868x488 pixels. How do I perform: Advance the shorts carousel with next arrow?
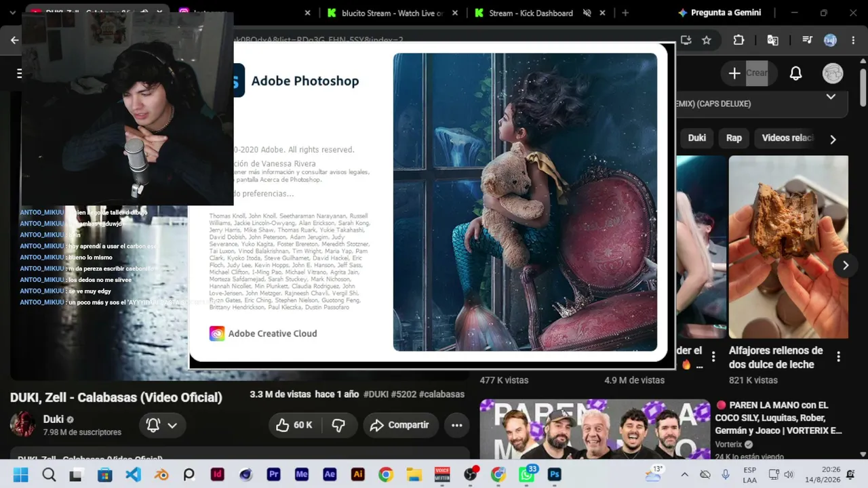845,265
